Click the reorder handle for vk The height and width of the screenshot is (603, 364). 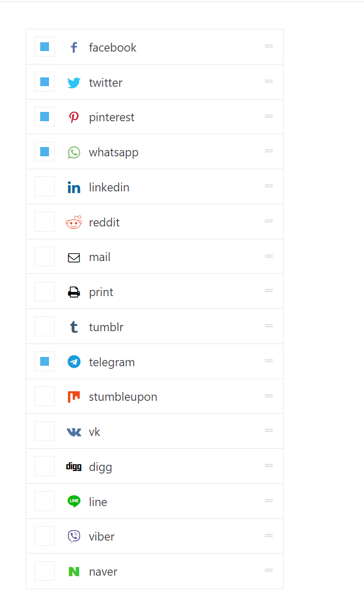pyautogui.click(x=269, y=430)
